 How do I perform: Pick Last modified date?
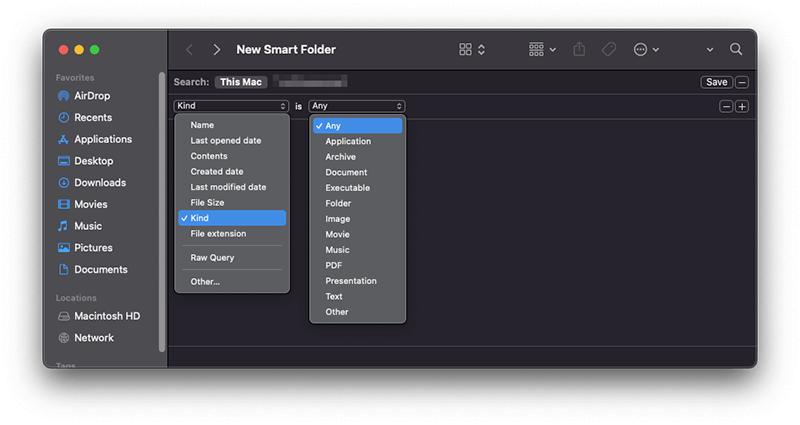click(x=232, y=187)
